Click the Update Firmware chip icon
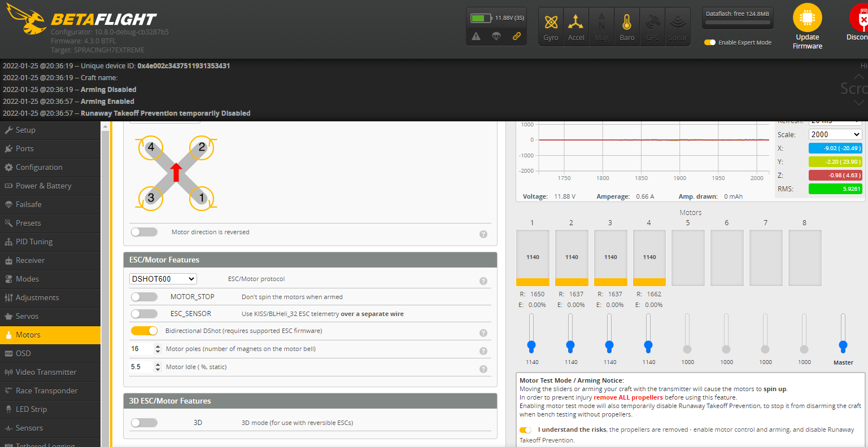868x447 pixels. coord(808,18)
